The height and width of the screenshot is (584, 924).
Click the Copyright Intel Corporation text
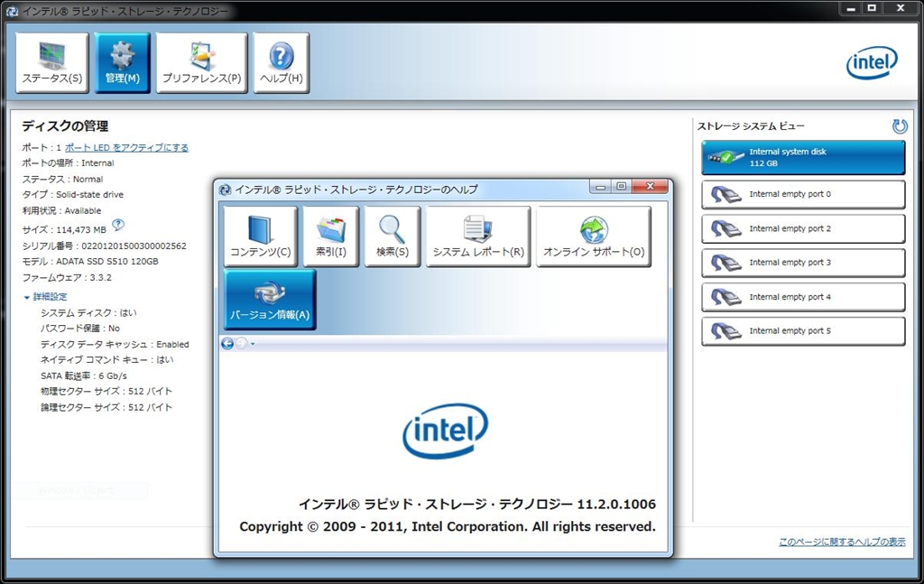[x=448, y=527]
